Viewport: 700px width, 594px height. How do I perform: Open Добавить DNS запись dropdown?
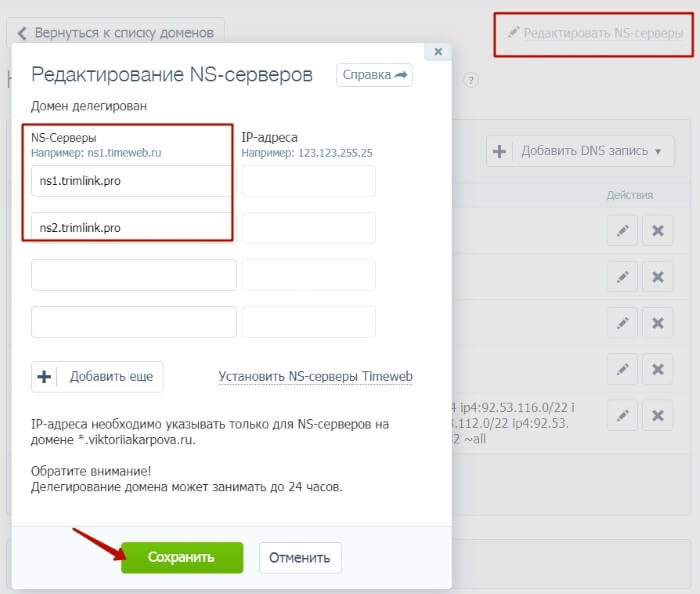point(580,151)
